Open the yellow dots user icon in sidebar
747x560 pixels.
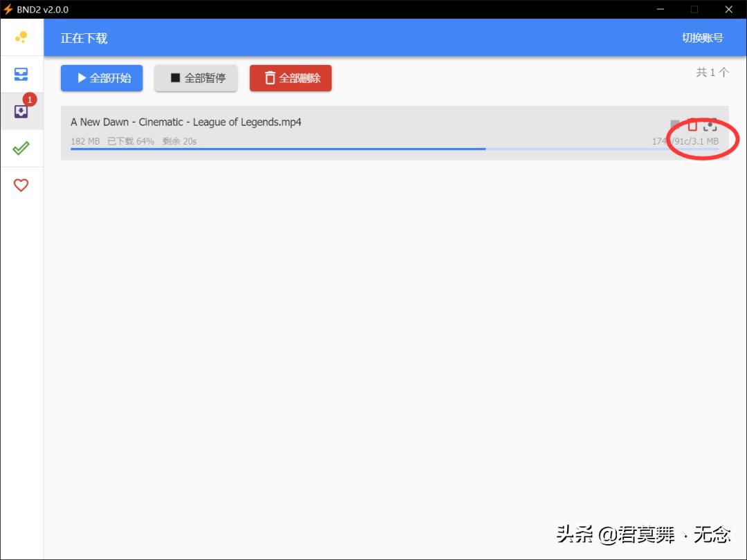coord(21,37)
